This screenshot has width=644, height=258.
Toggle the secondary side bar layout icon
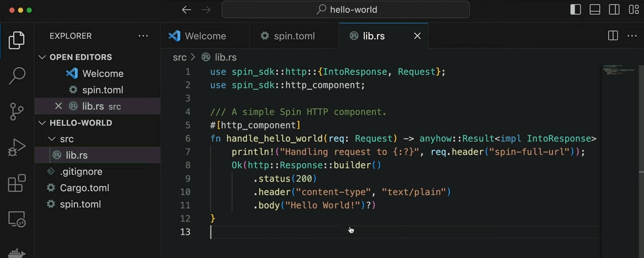(614, 10)
